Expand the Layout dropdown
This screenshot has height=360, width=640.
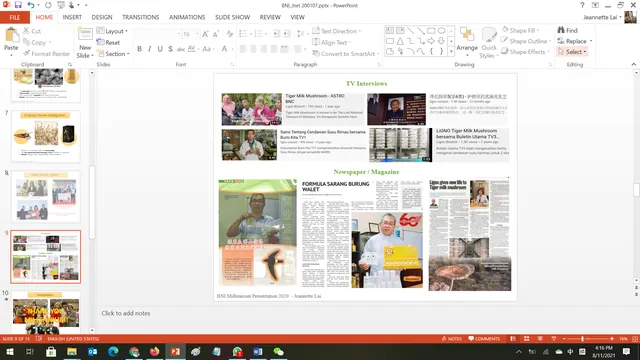click(x=113, y=31)
